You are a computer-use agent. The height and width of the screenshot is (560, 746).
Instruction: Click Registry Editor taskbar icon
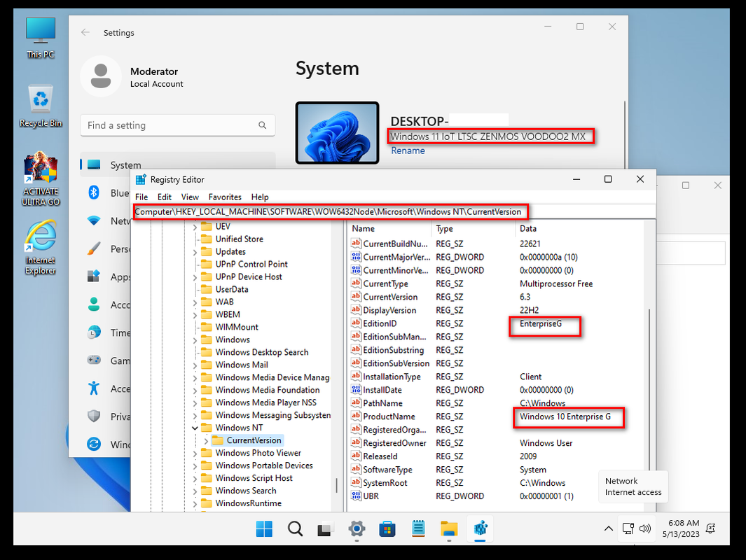(480, 528)
